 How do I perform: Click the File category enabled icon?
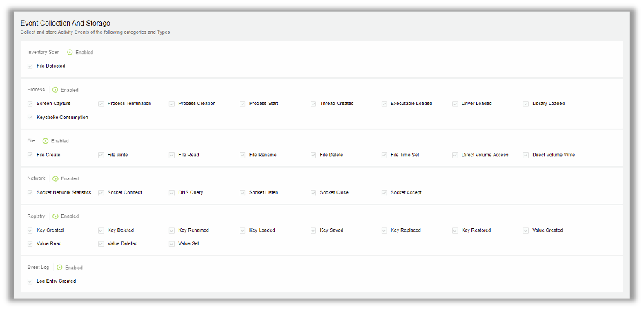(x=46, y=141)
